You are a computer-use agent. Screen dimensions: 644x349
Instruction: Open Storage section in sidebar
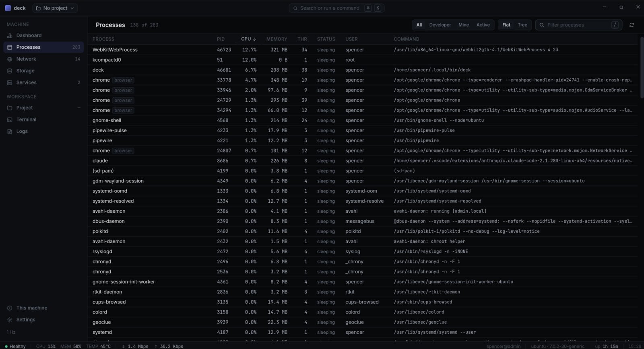[x=43, y=71]
